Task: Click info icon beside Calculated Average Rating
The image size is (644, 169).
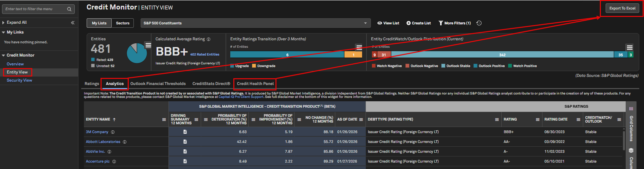Action: click(209, 39)
